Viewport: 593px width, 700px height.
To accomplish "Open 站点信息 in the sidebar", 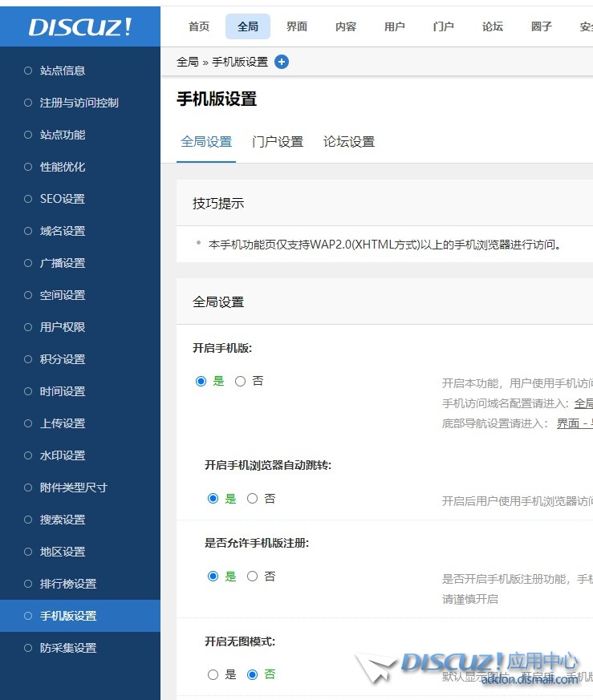I will click(x=63, y=71).
